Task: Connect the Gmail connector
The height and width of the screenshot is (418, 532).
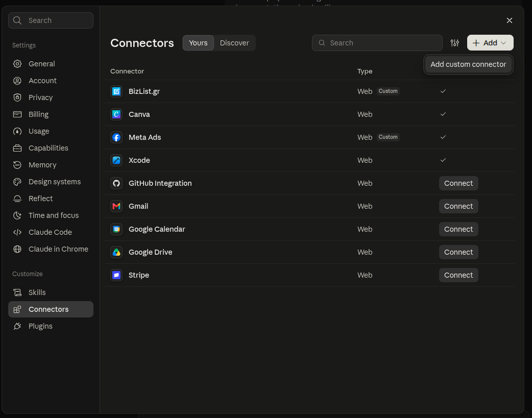Action: (x=458, y=206)
